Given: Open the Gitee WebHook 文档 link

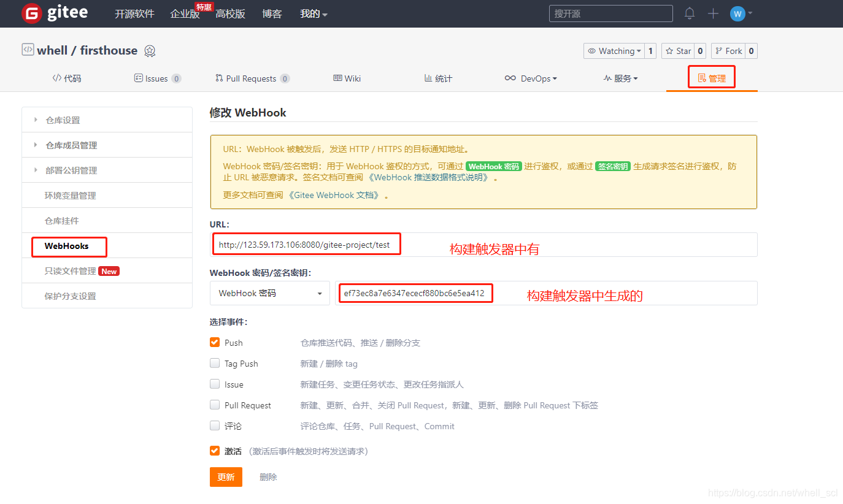Looking at the screenshot, I should pyautogui.click(x=334, y=195).
